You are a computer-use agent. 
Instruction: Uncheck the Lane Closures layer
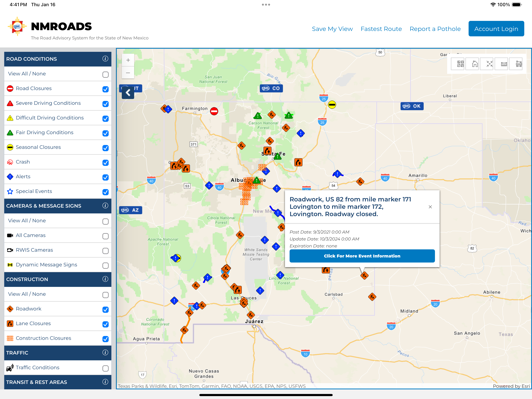(105, 324)
